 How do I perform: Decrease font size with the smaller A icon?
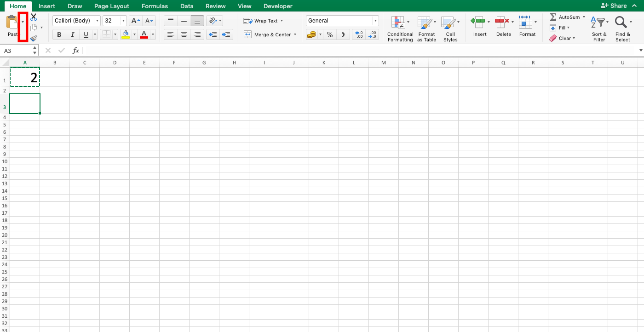click(149, 21)
